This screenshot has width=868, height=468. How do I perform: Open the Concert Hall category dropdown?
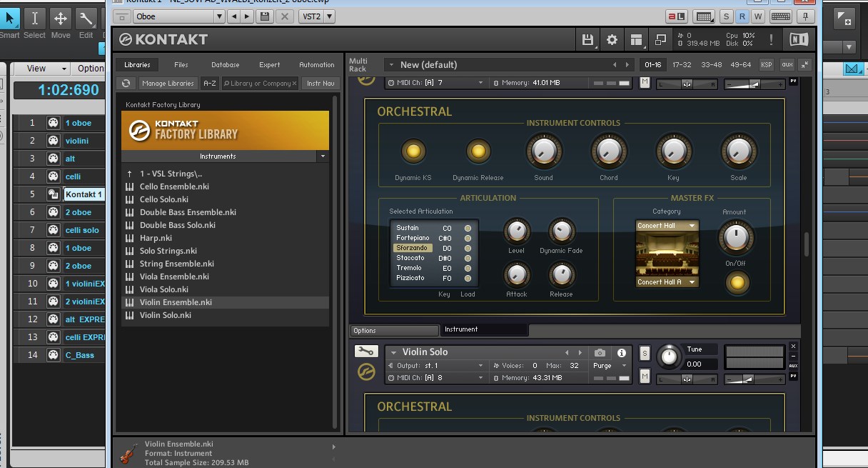point(667,226)
